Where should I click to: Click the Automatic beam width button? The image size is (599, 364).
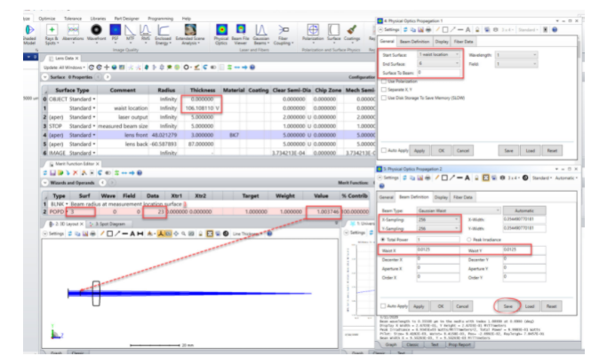524,210
